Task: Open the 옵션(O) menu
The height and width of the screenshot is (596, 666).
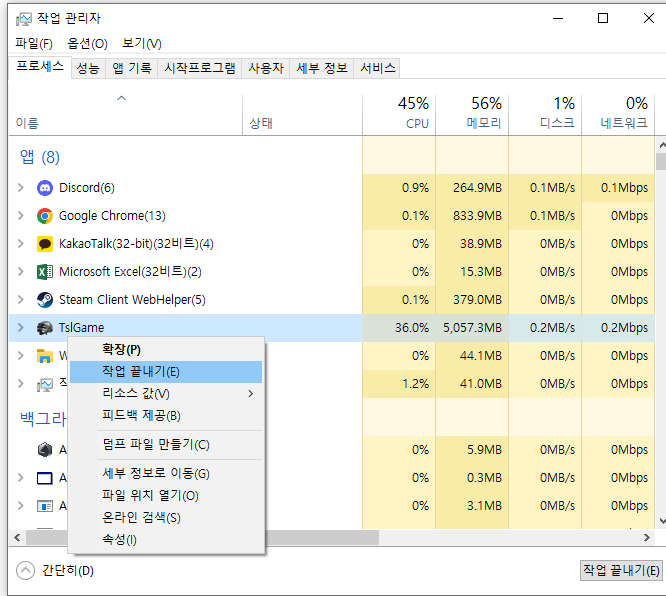Action: pyautogui.click(x=87, y=43)
